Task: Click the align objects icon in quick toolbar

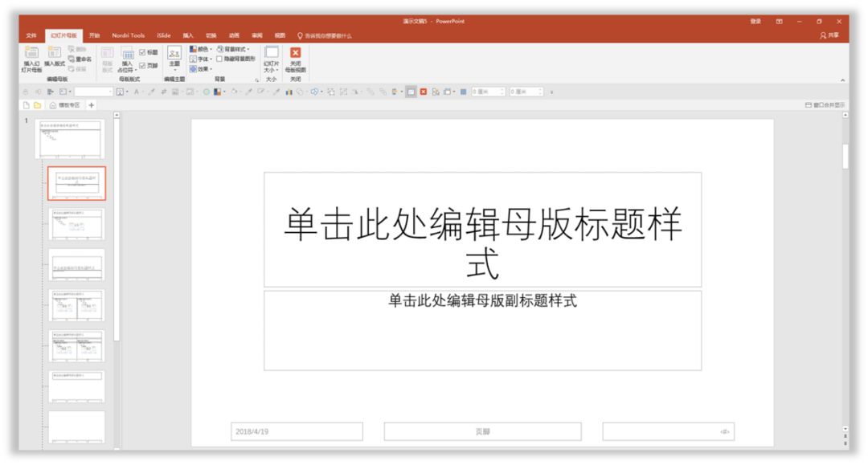Action: tap(50, 92)
